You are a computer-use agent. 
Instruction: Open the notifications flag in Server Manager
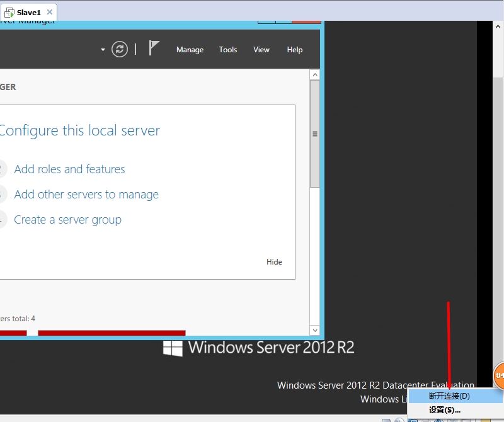click(154, 48)
